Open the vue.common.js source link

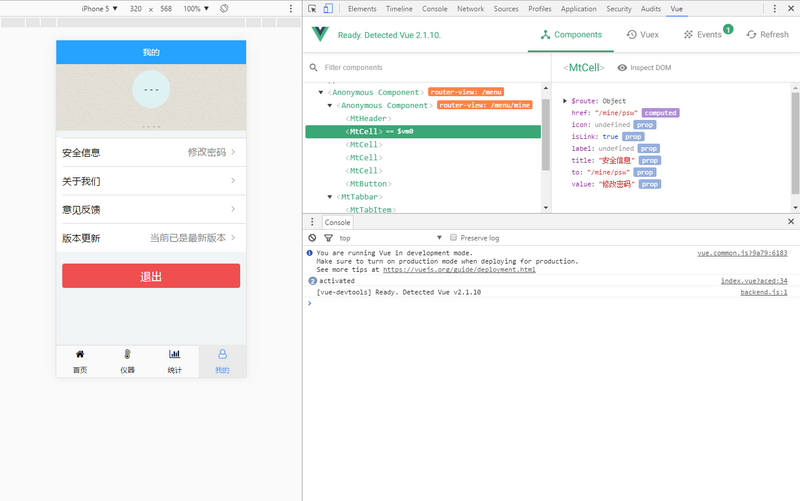click(x=742, y=253)
